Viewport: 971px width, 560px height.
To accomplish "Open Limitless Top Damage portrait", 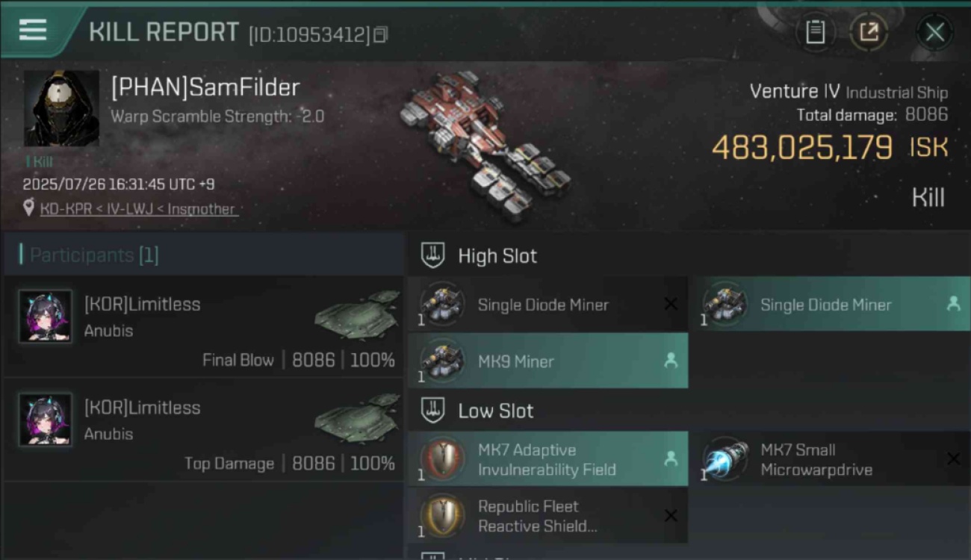I will tap(46, 420).
